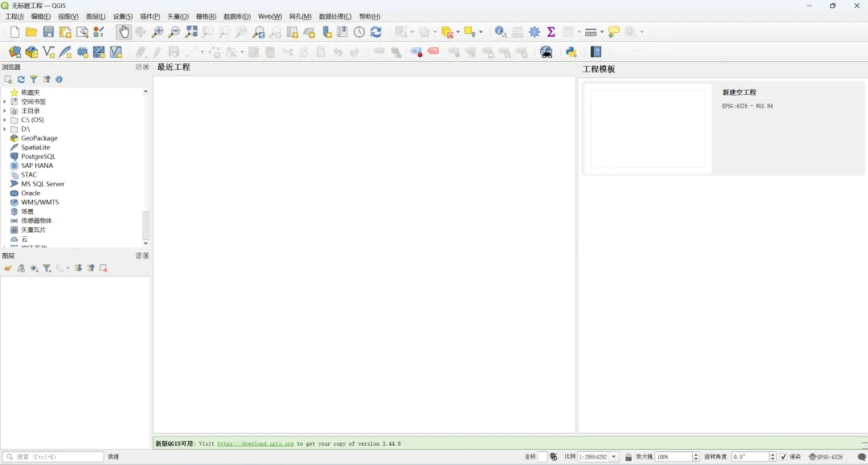868x465 pixels.
Task: Expand the C:\ (OS) drive node
Action: [x=5, y=120]
